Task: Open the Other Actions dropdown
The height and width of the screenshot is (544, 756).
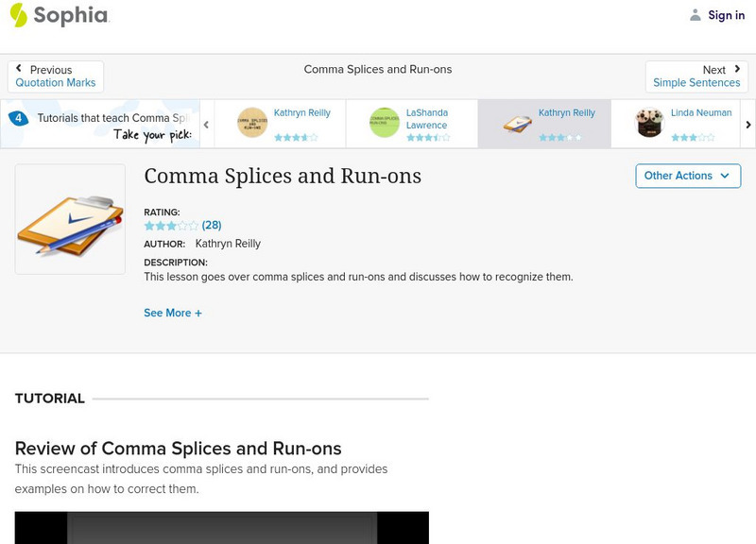Action: point(687,176)
